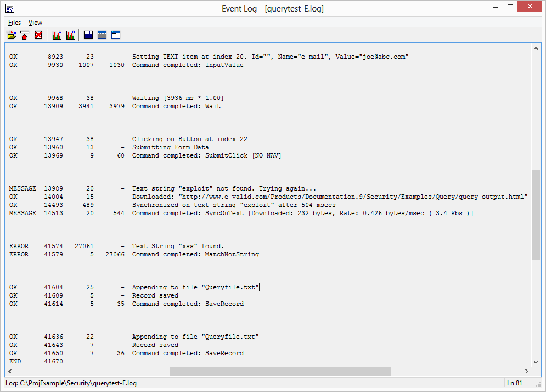Click the Event Log app icon in title bar

point(10,8)
